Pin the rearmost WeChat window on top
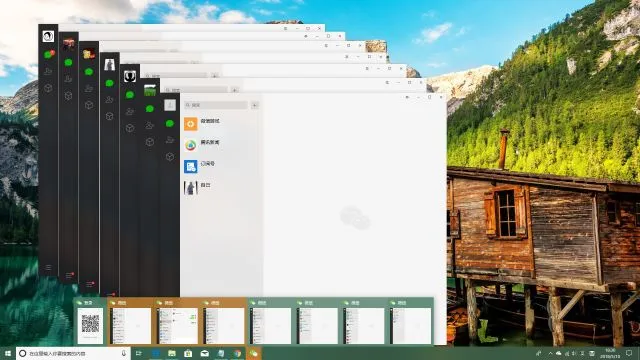640x360 pixels. [286, 29]
